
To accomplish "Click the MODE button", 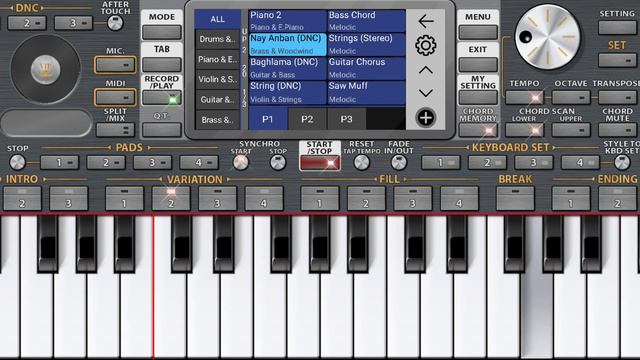I will (x=162, y=32).
